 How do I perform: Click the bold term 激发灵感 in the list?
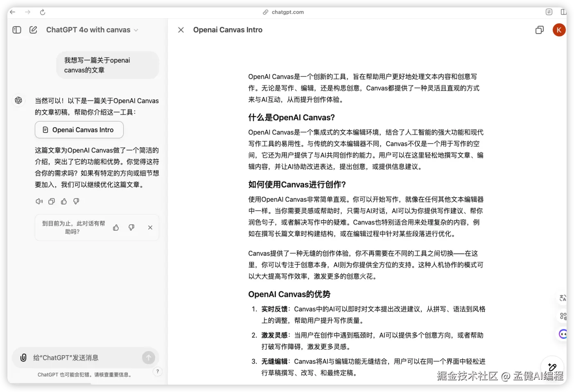pyautogui.click(x=274, y=335)
